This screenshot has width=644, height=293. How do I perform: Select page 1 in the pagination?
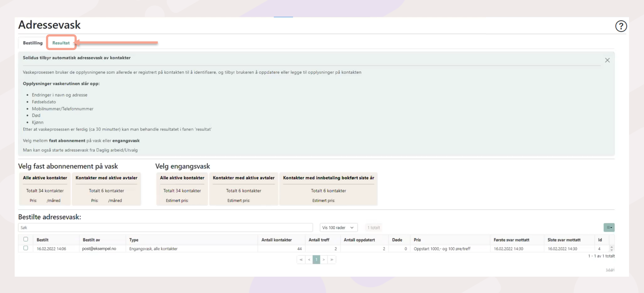click(x=316, y=260)
